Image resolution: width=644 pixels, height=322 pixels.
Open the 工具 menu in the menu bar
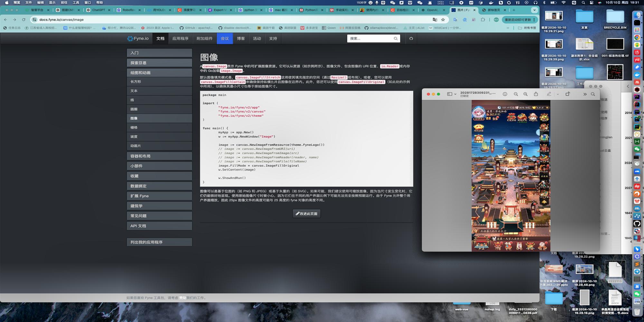coord(76,3)
